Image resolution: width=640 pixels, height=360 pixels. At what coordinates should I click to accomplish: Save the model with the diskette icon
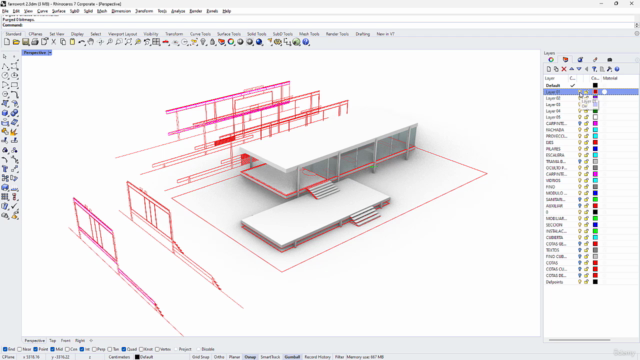pyautogui.click(x=25, y=42)
